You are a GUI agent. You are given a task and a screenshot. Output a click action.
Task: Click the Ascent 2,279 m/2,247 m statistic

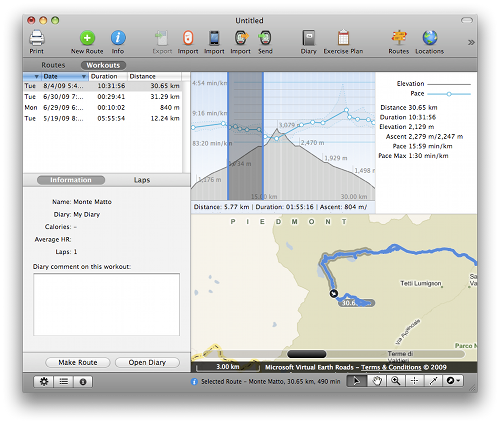[424, 136]
